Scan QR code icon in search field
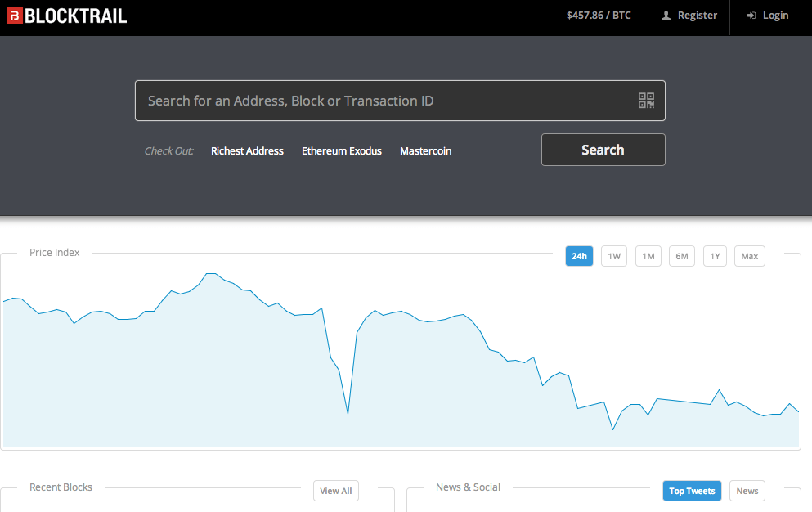Screen dimensions: 812x512 (x=646, y=101)
